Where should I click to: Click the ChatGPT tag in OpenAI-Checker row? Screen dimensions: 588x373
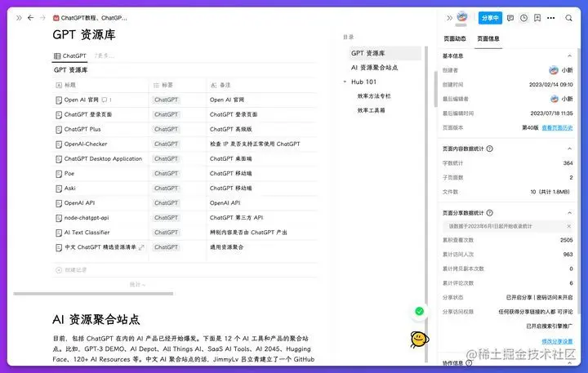tap(166, 144)
